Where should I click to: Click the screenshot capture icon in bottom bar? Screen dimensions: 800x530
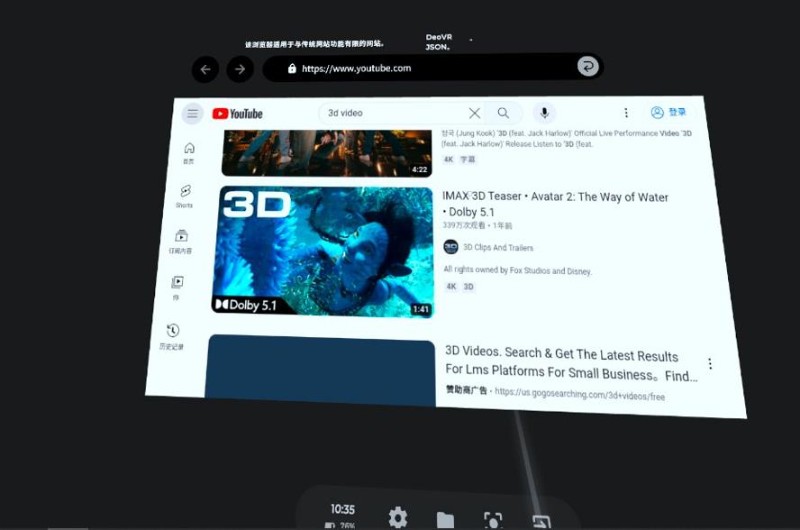click(x=493, y=520)
